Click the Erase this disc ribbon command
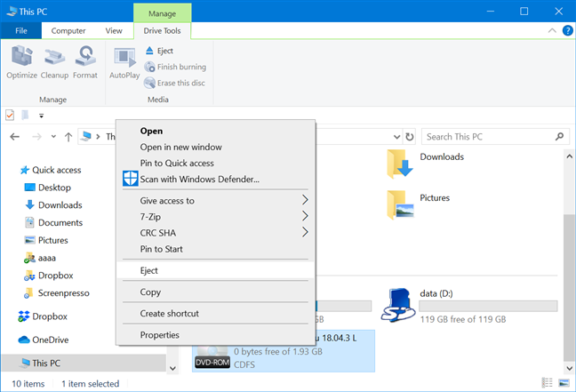Viewport: 576px width, 392px height. [x=174, y=83]
